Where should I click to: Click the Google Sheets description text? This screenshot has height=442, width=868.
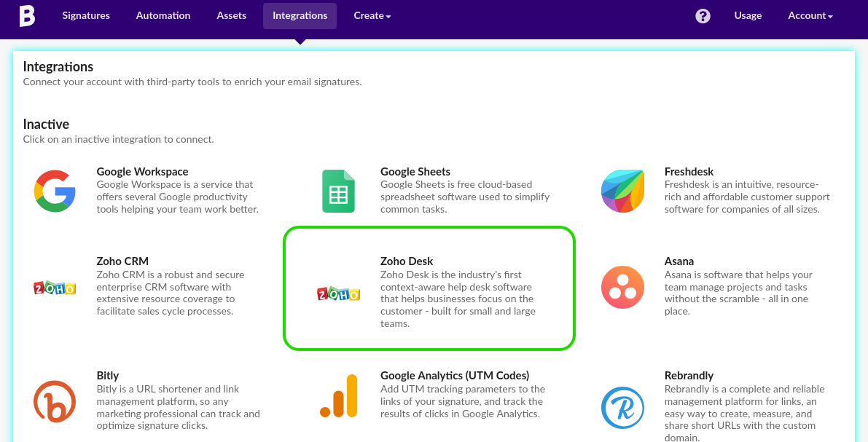[465, 197]
